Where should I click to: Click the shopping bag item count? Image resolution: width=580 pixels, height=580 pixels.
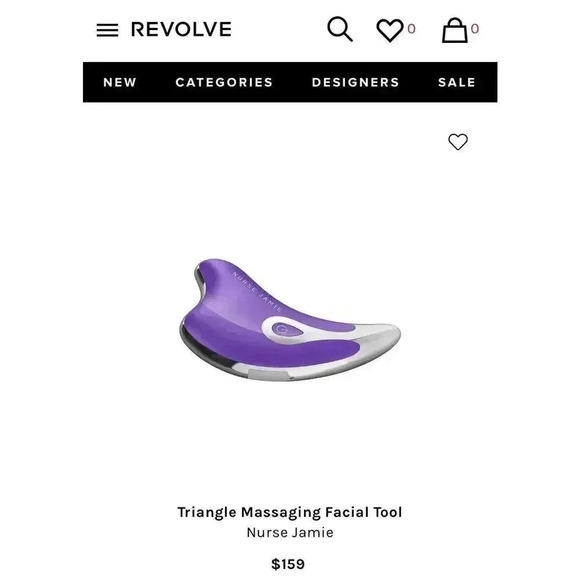point(475,28)
